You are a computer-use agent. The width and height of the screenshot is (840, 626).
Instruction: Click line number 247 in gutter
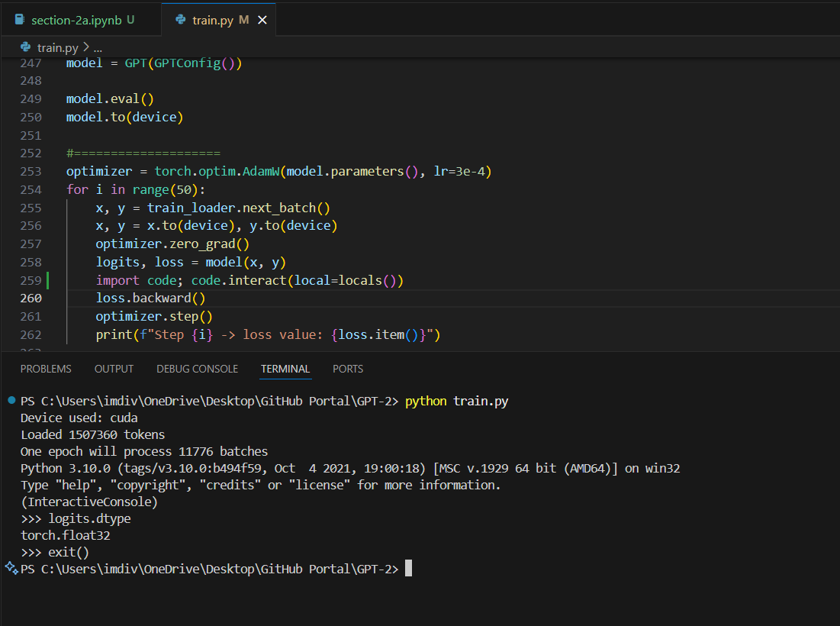tap(31, 63)
